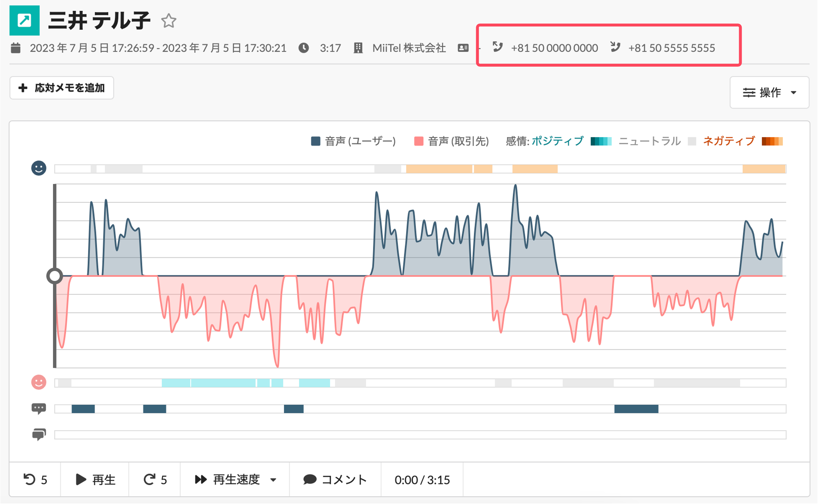
Task: Click the waveform playhead circle handle
Action: pos(54,276)
